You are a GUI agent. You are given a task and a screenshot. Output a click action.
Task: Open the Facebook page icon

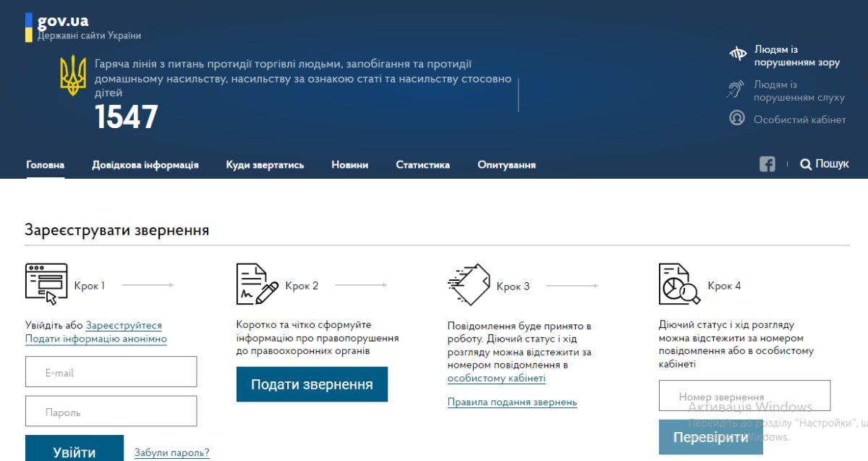pyautogui.click(x=767, y=164)
